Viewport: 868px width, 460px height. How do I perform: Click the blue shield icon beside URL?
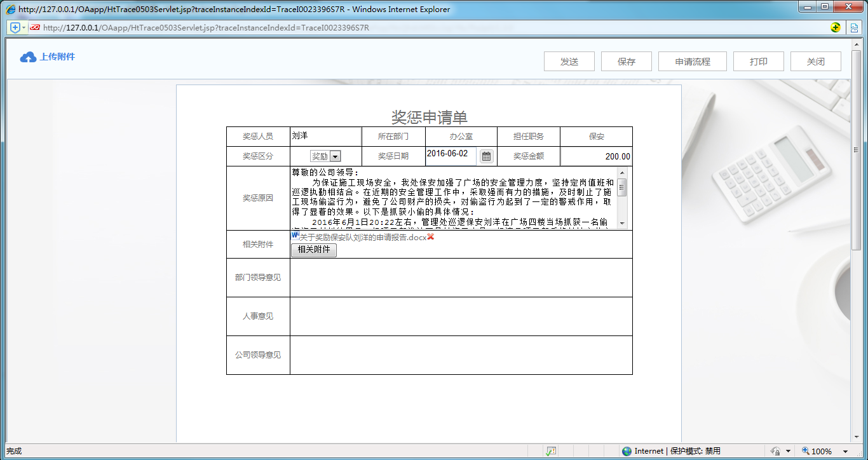tap(15, 27)
